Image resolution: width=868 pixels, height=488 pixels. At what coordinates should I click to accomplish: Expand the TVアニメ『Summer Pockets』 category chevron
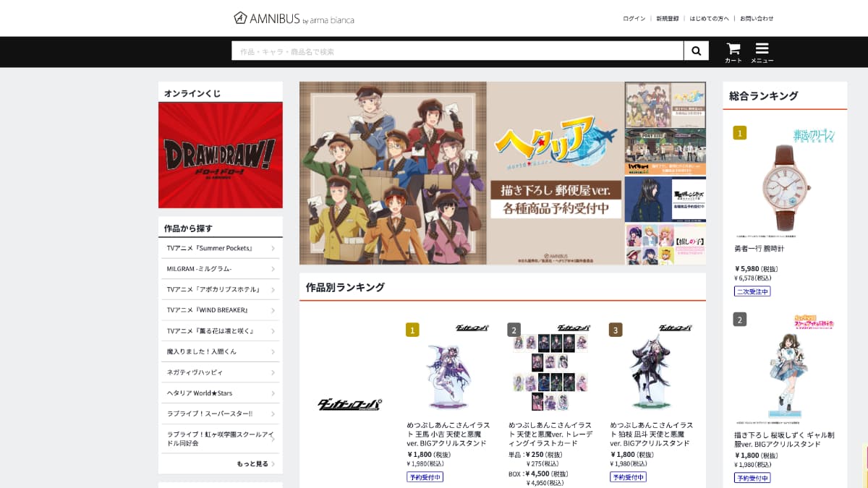coord(273,249)
